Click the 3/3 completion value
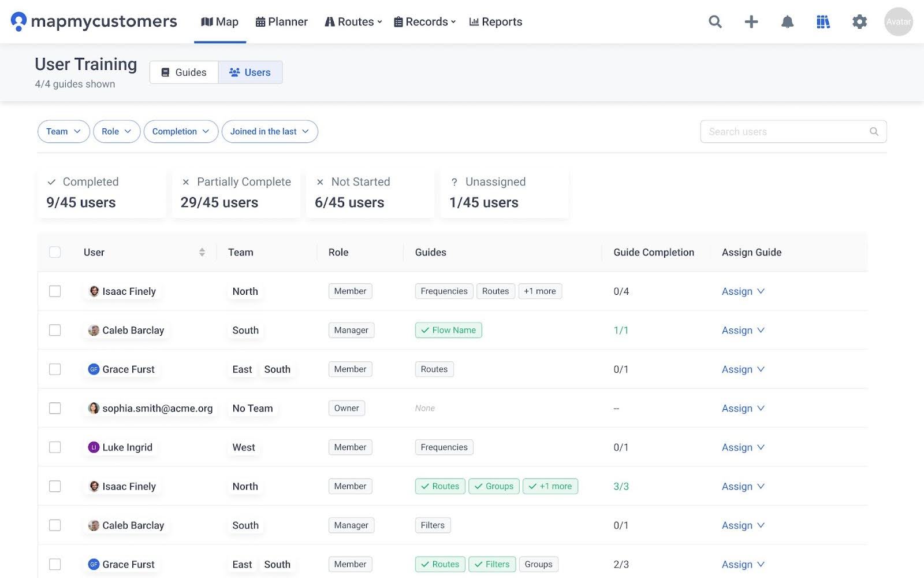 (621, 486)
